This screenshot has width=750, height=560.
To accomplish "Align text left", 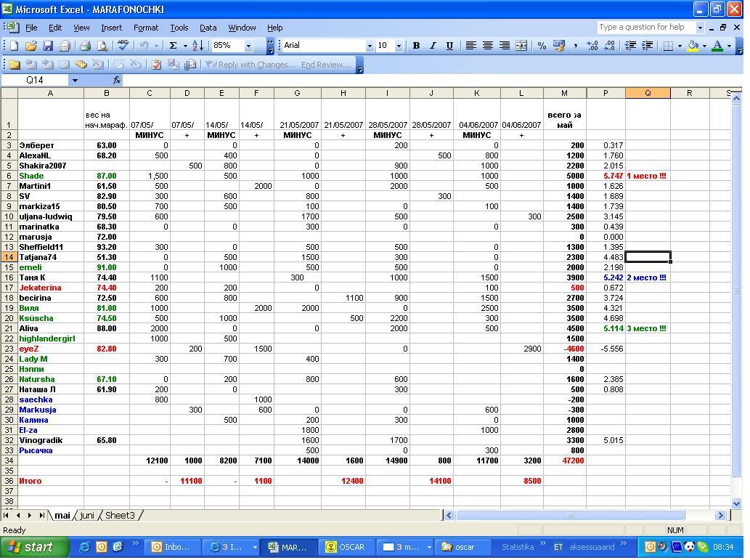I will tap(470, 46).
